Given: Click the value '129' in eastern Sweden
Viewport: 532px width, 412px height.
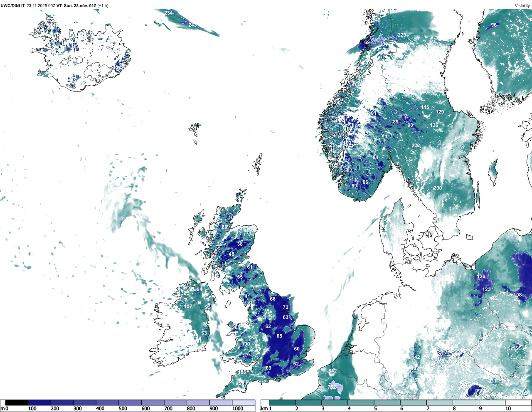Looking at the screenshot, I should pyautogui.click(x=440, y=112).
